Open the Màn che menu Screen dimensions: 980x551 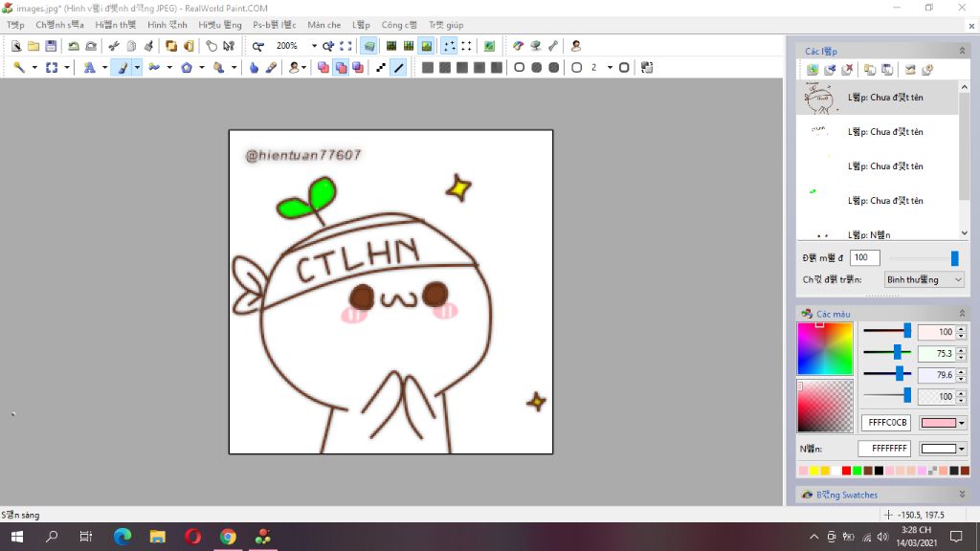tap(324, 25)
